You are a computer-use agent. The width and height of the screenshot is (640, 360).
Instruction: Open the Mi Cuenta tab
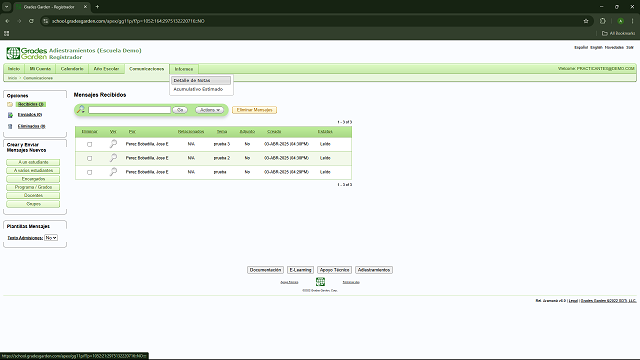pyautogui.click(x=40, y=69)
